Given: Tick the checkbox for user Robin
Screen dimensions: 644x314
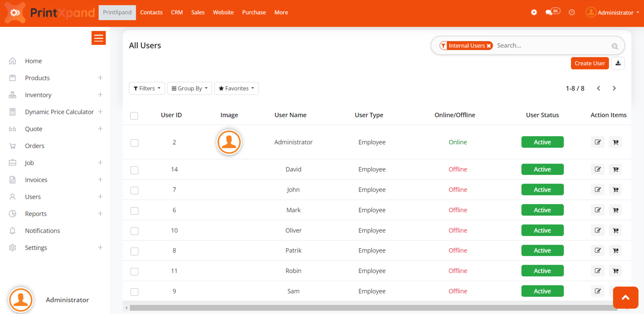Looking at the screenshot, I should 134,272.
